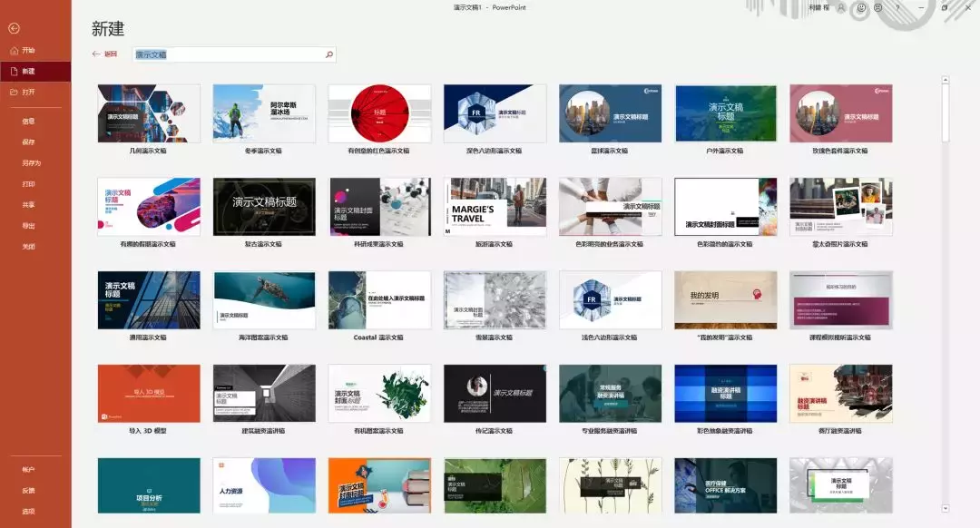980x528 pixels.
Task: Click the user account avatar icon
Action: [x=841, y=7]
